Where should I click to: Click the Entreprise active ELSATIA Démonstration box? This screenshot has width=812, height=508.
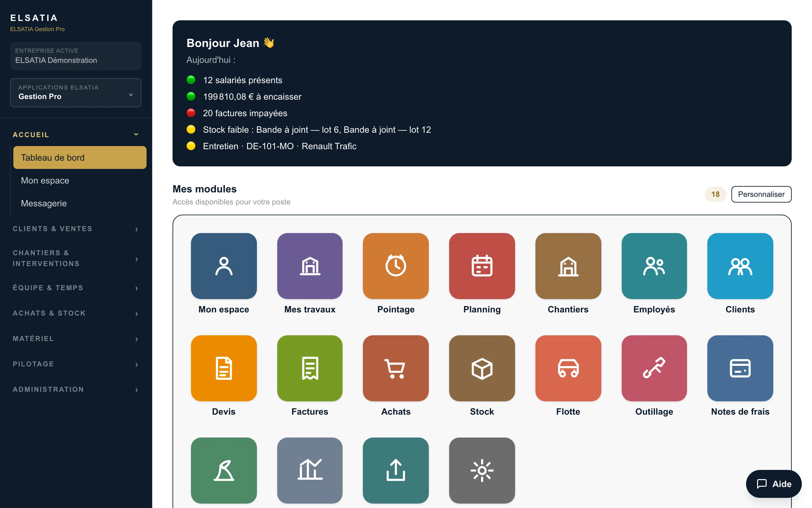[x=75, y=56]
